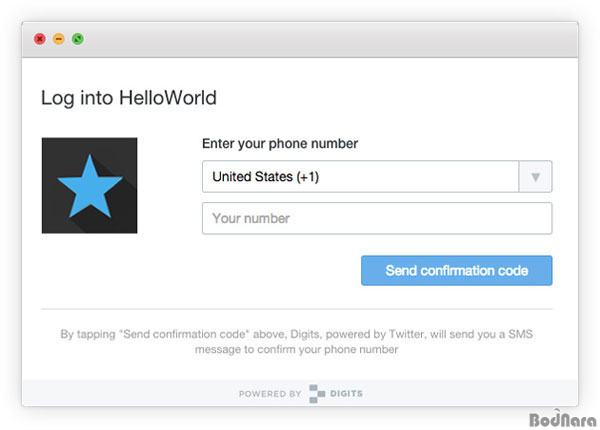The width and height of the screenshot is (600, 430).
Task: Focus the Your number input field
Action: click(x=377, y=218)
